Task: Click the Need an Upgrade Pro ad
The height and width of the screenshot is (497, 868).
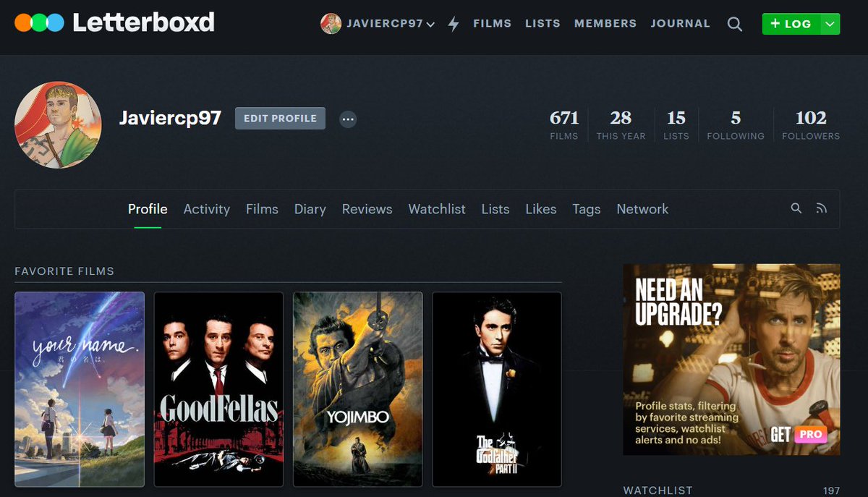Action: pos(731,360)
